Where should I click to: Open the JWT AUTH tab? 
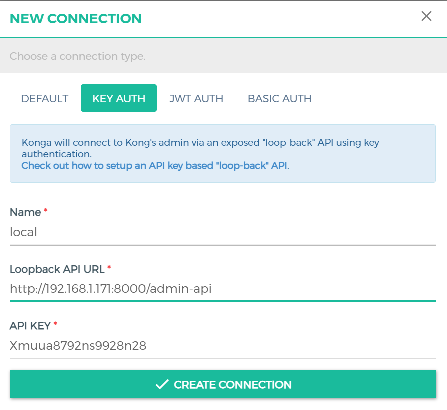(196, 98)
